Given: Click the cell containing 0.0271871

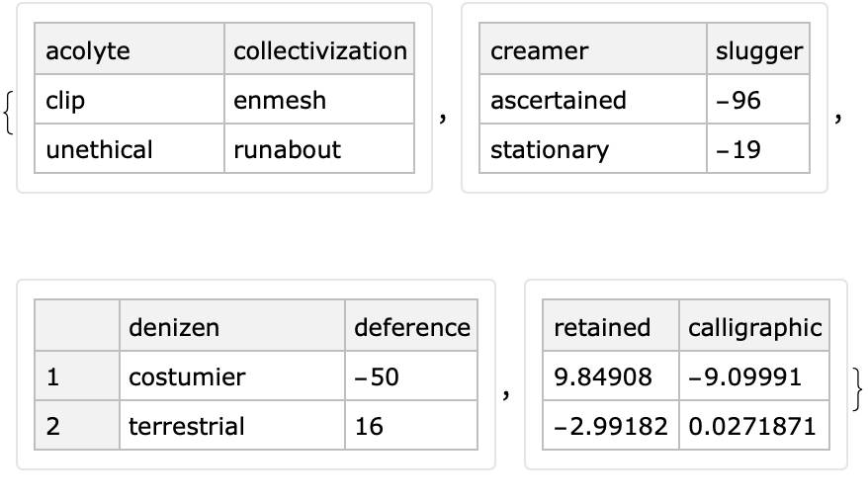Looking at the screenshot, I should coord(754,426).
